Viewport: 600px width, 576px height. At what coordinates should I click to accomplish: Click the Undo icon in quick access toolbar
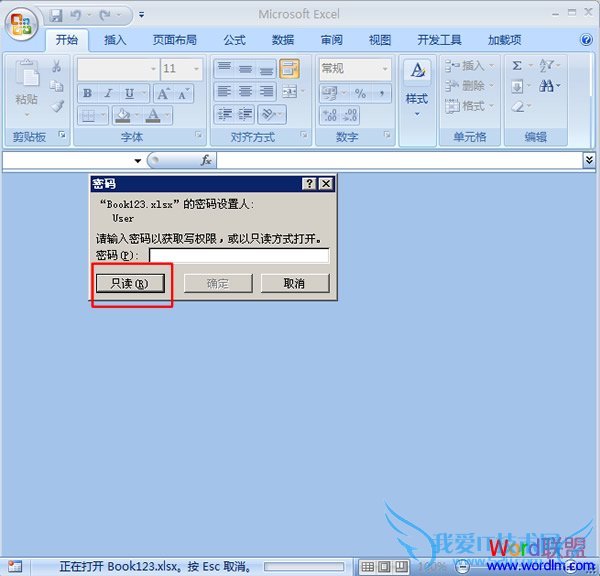[x=75, y=15]
